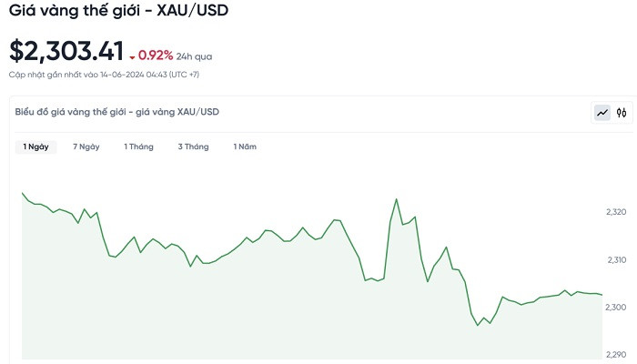Image resolution: width=637 pixels, height=364 pixels.
Task: Click the 2,320 axis label
Action: 616,212
